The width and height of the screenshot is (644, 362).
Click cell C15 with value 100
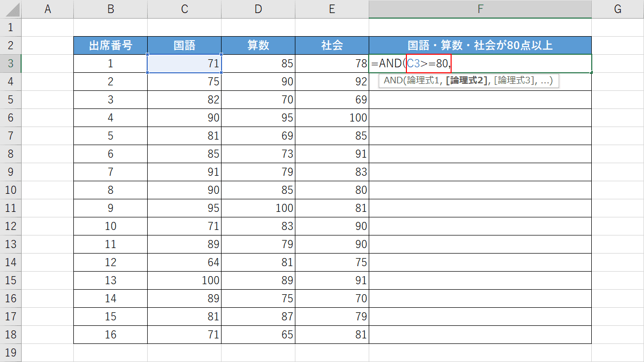coord(184,280)
